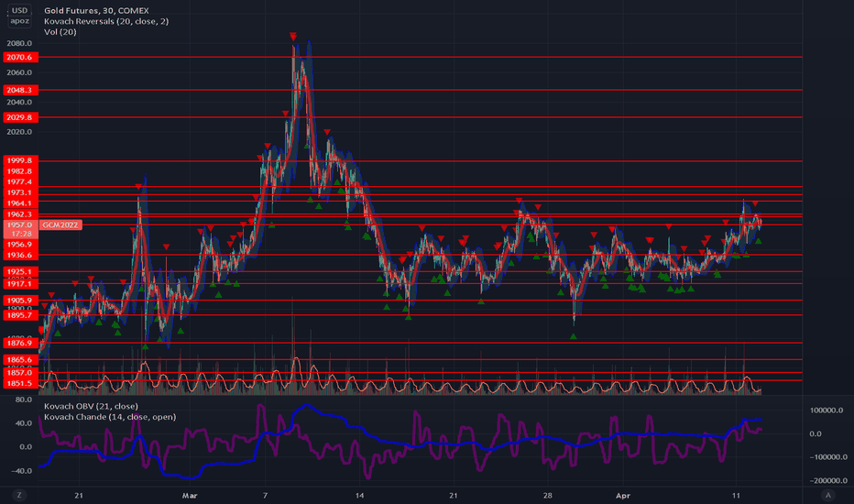This screenshot has width=854, height=504.
Task: Select the 1977.4 price level label
Action: [x=21, y=182]
